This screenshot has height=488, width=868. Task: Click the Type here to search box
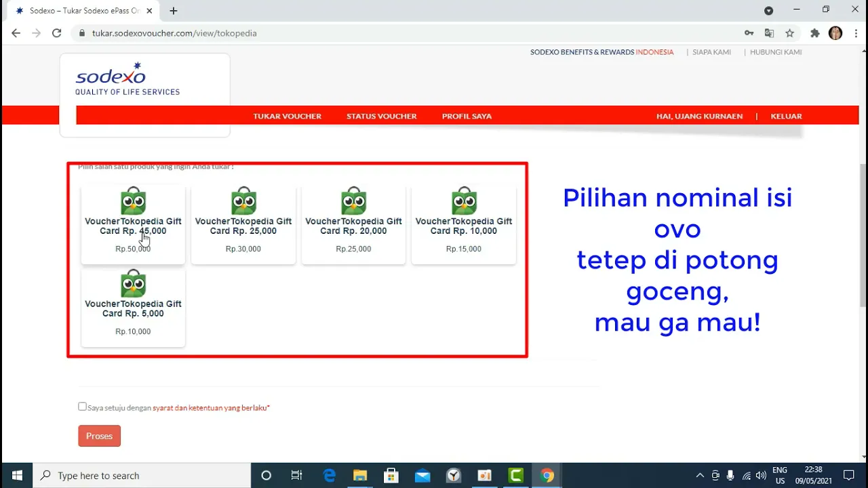142,475
